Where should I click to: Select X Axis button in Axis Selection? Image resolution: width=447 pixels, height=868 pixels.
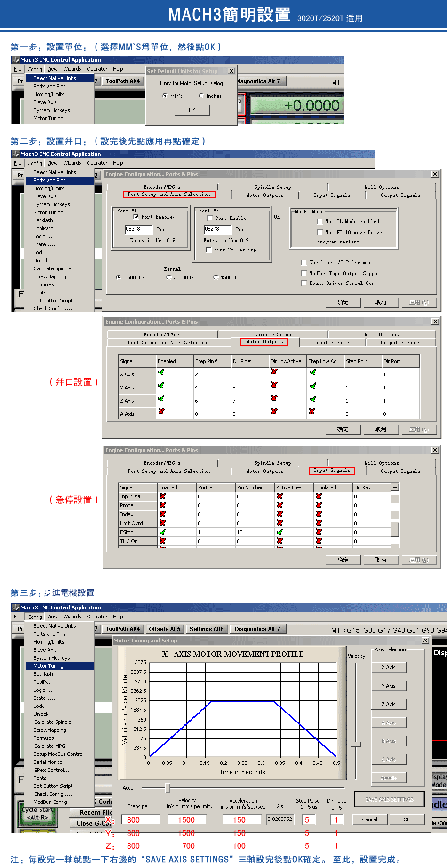click(x=389, y=667)
